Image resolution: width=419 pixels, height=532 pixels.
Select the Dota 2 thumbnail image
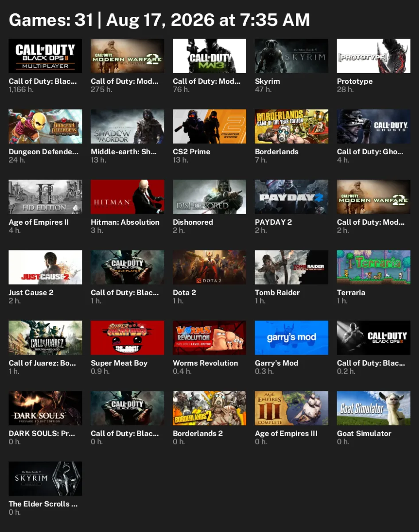(209, 267)
